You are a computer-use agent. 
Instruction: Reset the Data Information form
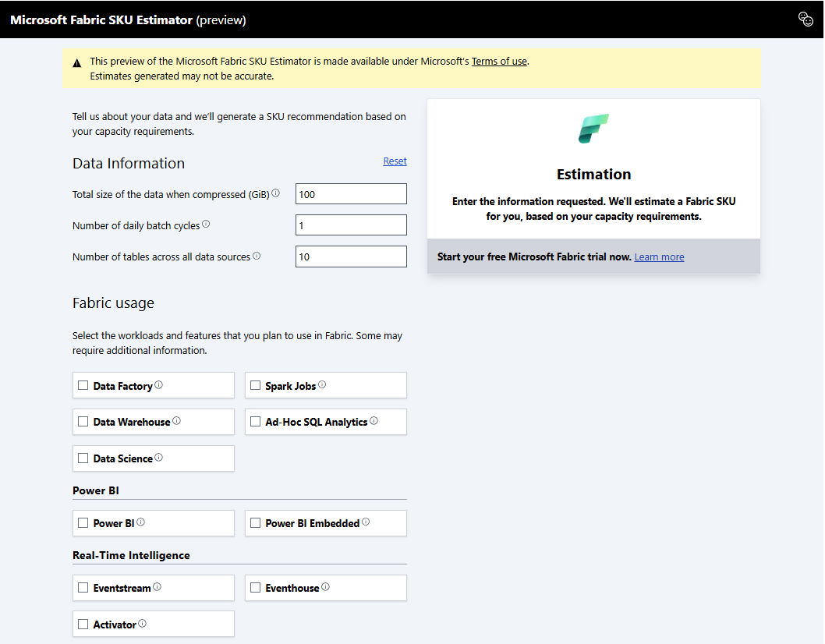tap(395, 161)
